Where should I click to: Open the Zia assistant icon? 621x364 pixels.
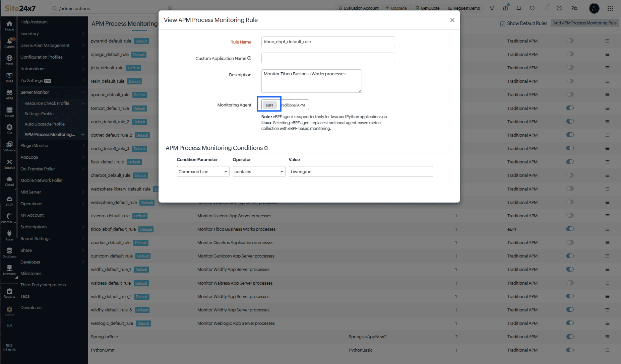point(574,8)
